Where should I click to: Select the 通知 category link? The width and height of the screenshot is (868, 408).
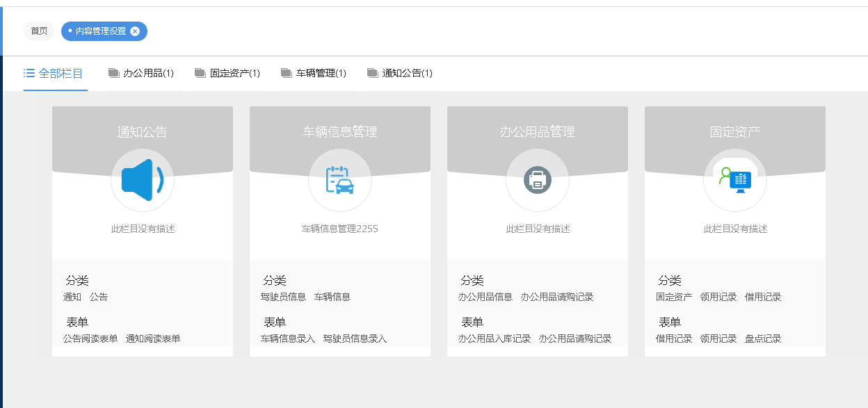pos(72,297)
